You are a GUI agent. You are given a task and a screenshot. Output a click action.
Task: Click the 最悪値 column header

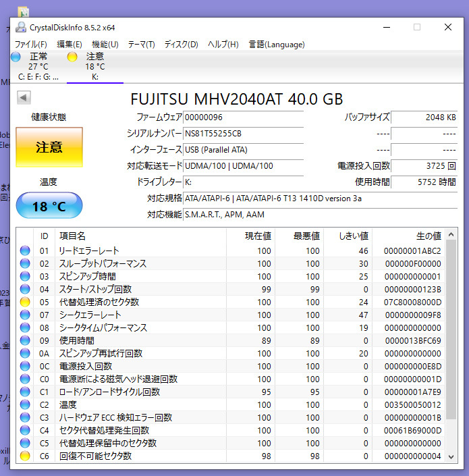point(300,236)
